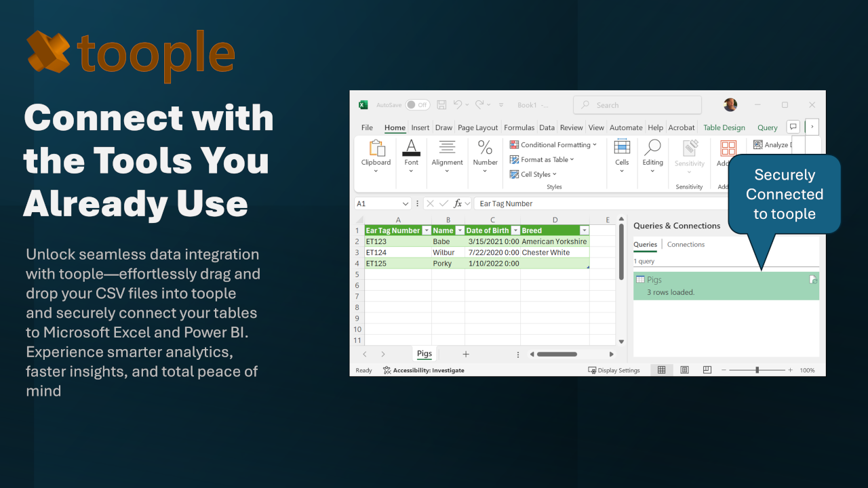Click the Editing magnifier icon
Screen dimensions: 868x488
tap(652, 148)
